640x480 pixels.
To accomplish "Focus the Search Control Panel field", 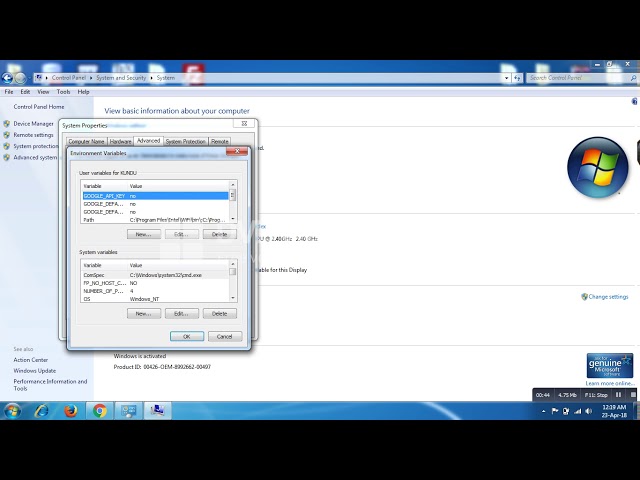I will [578, 78].
